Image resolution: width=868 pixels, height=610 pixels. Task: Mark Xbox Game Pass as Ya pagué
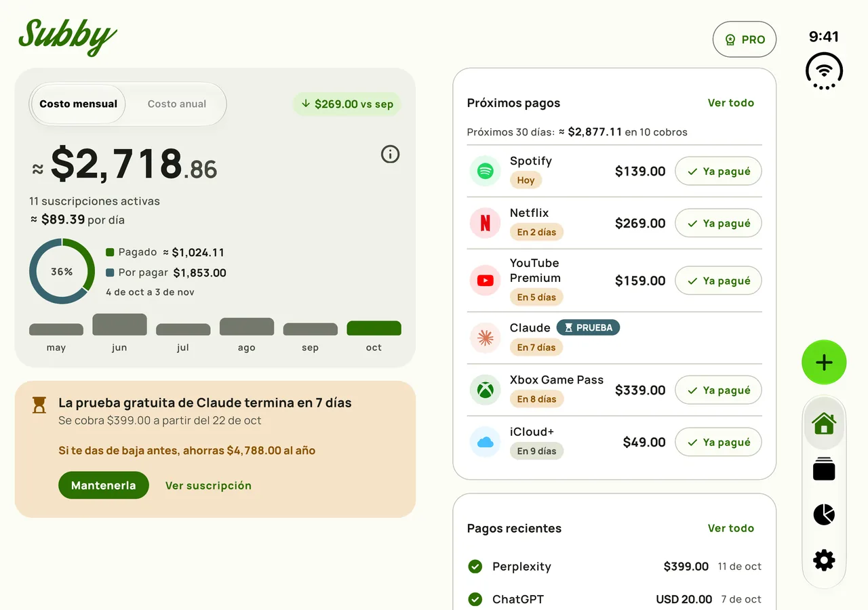(x=718, y=390)
